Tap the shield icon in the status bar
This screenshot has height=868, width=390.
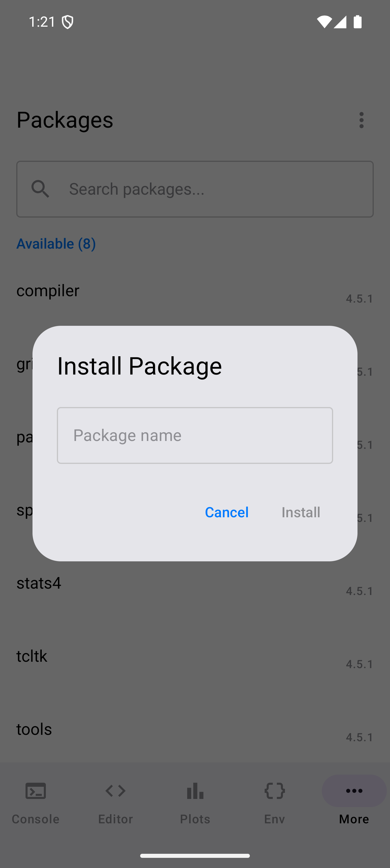pyautogui.click(x=68, y=22)
